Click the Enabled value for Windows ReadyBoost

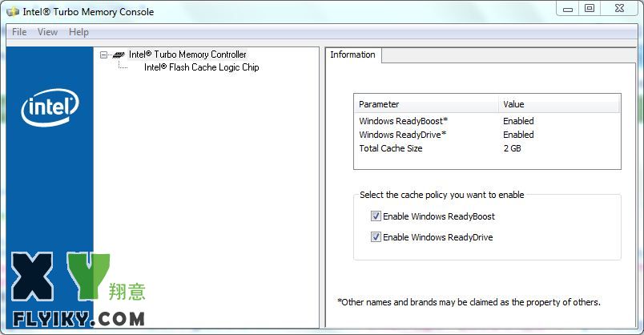click(518, 121)
